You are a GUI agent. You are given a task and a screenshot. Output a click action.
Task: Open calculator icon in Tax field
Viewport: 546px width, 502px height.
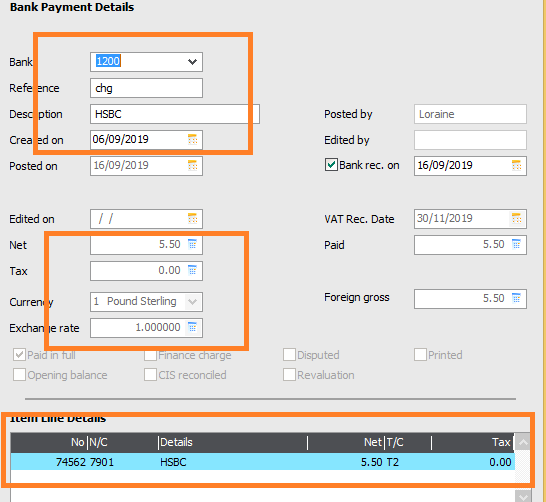pos(192,270)
